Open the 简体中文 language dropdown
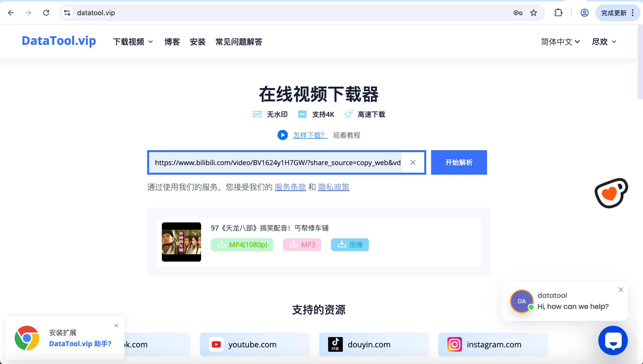This screenshot has height=364, width=643. click(560, 42)
